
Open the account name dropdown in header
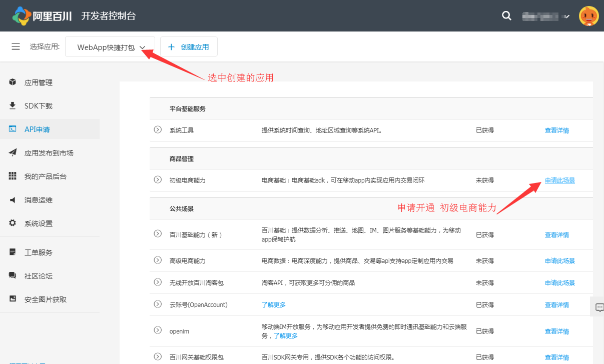(x=546, y=16)
